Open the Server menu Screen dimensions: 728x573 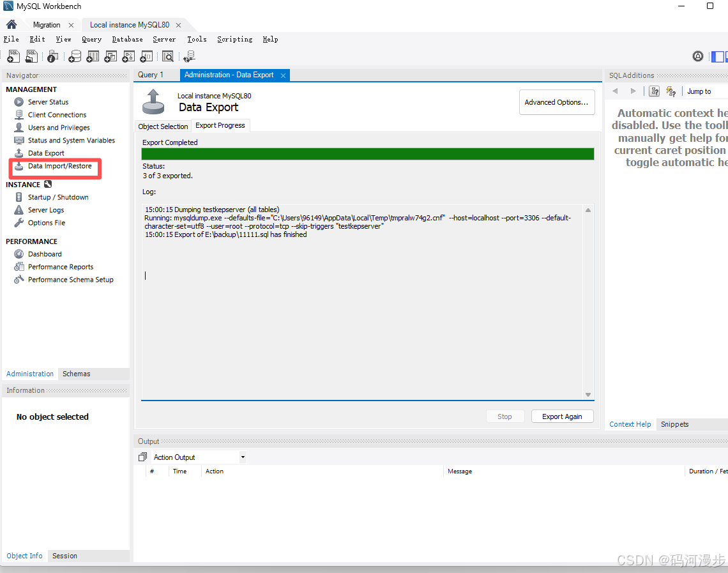tap(164, 39)
